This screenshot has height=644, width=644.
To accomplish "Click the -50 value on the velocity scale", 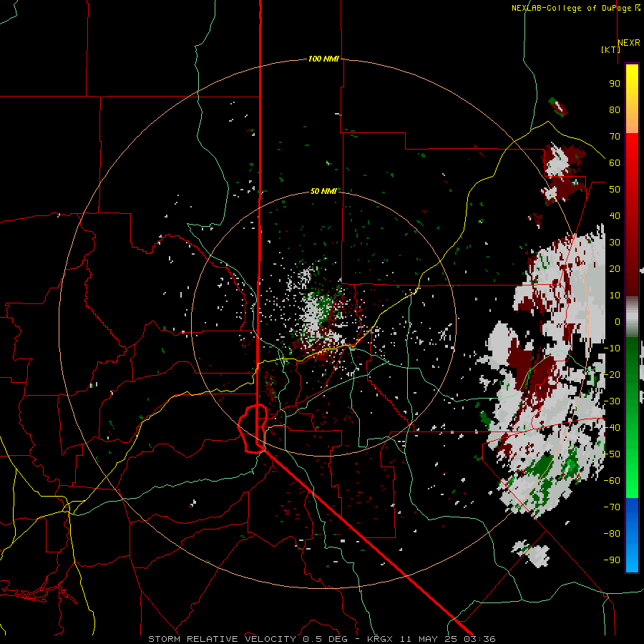I will click(612, 454).
